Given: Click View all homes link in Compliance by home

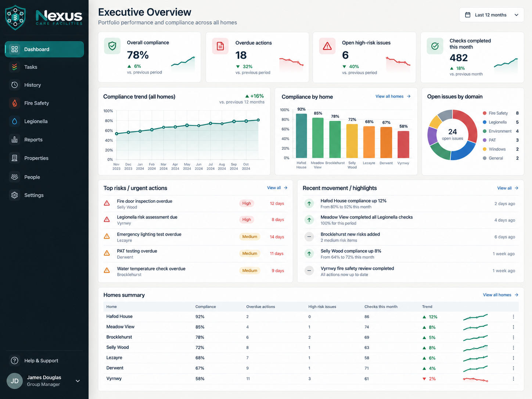Looking at the screenshot, I should click(x=393, y=96).
